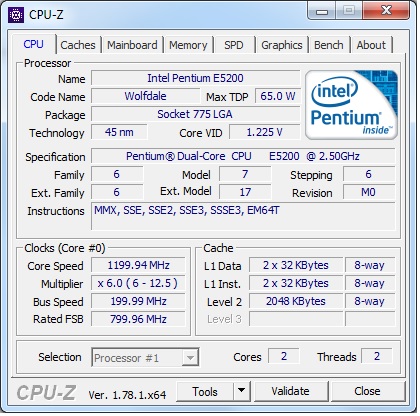Click the specification field 'Pentium® Dual-Core CPU E5200'
Image resolution: width=420 pixels, height=416 pixels.
point(243,156)
